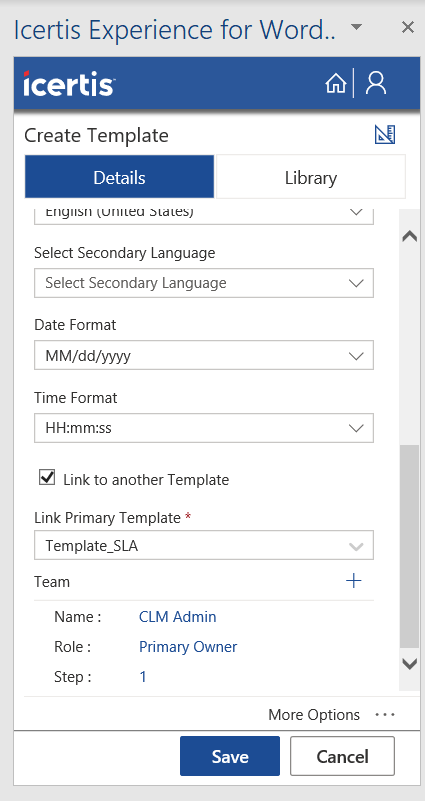Image resolution: width=425 pixels, height=801 pixels.
Task: Open the task pane options dropdown arrow
Action: tap(357, 27)
